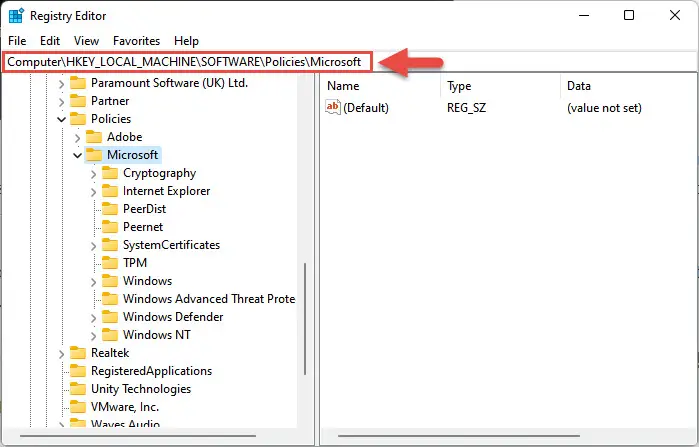Select the PeerDist key label
The image size is (699, 447).
tap(144, 209)
